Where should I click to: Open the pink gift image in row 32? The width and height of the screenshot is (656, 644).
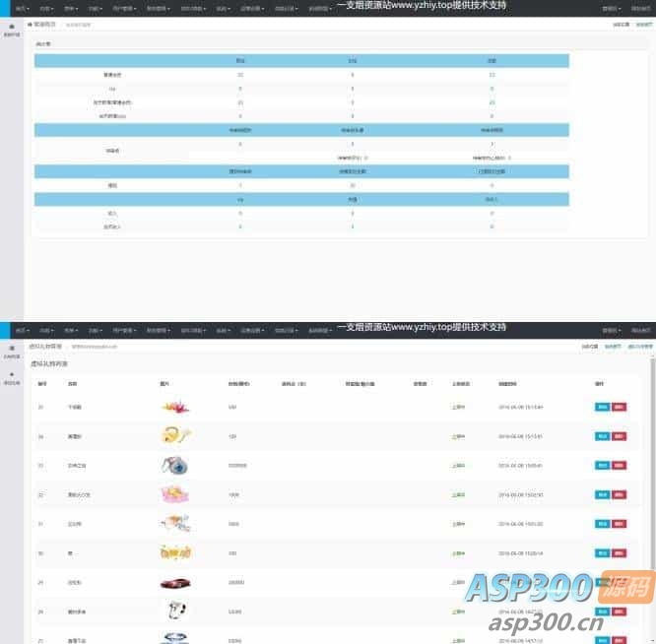175,494
